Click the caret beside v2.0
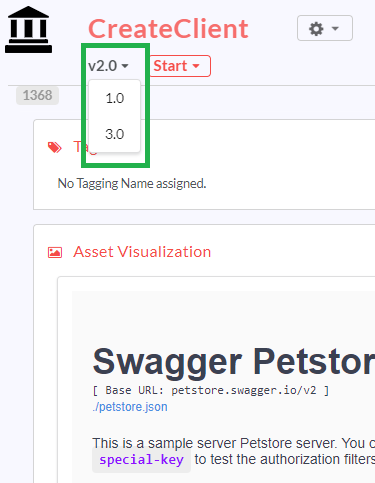 point(125,66)
